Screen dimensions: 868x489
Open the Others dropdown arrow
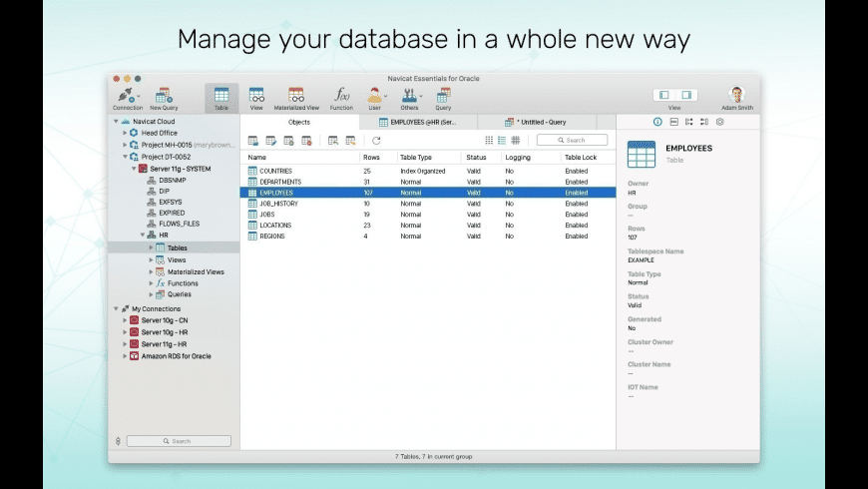click(421, 96)
